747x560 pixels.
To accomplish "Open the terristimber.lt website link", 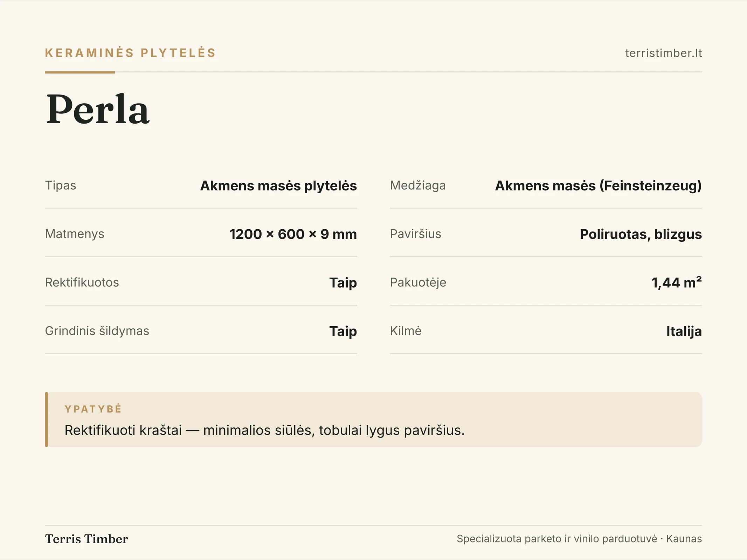I will (x=663, y=53).
